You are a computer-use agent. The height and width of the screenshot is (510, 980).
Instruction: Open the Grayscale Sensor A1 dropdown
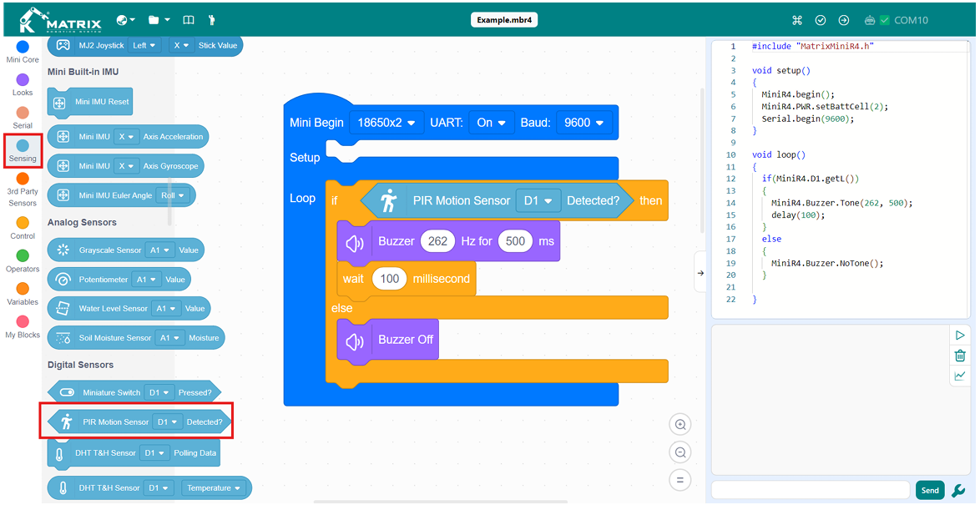[x=159, y=250]
